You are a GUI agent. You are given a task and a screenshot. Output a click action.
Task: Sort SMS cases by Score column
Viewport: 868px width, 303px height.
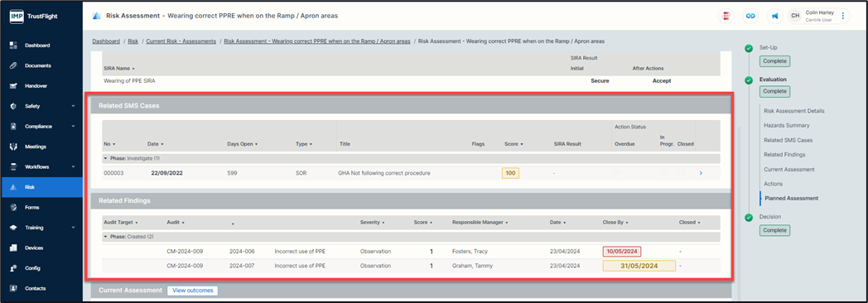[514, 144]
